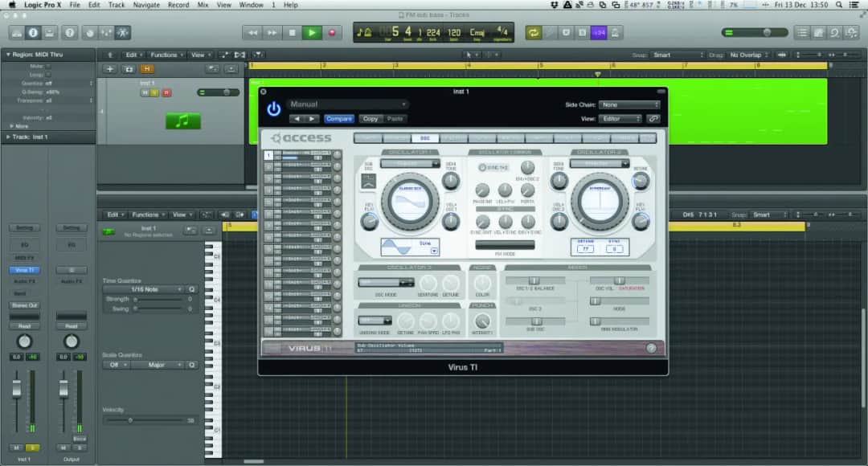Open the plug-in View Editor dropdown
This screenshot has width=868, height=466.
click(x=620, y=119)
